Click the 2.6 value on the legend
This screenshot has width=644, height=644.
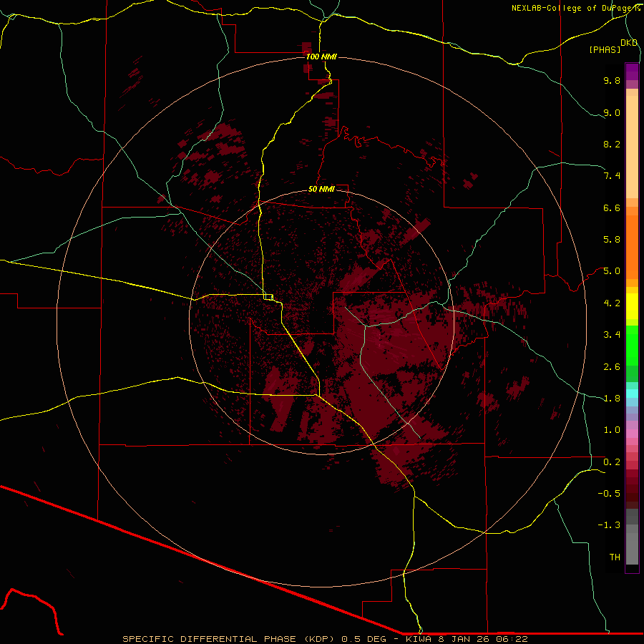click(611, 366)
